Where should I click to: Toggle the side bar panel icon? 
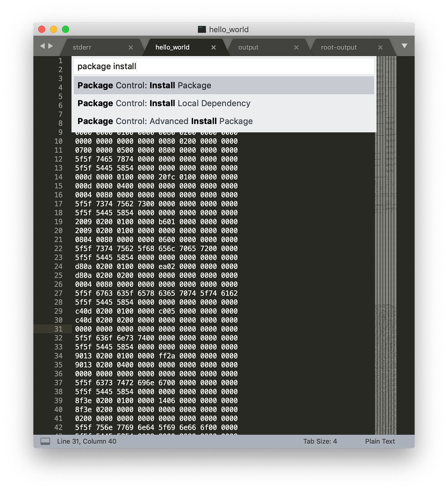[45, 441]
